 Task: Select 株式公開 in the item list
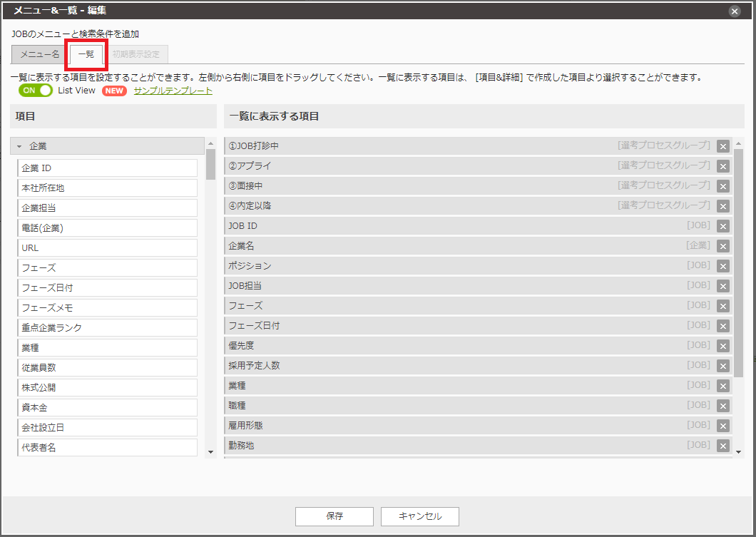(x=108, y=387)
